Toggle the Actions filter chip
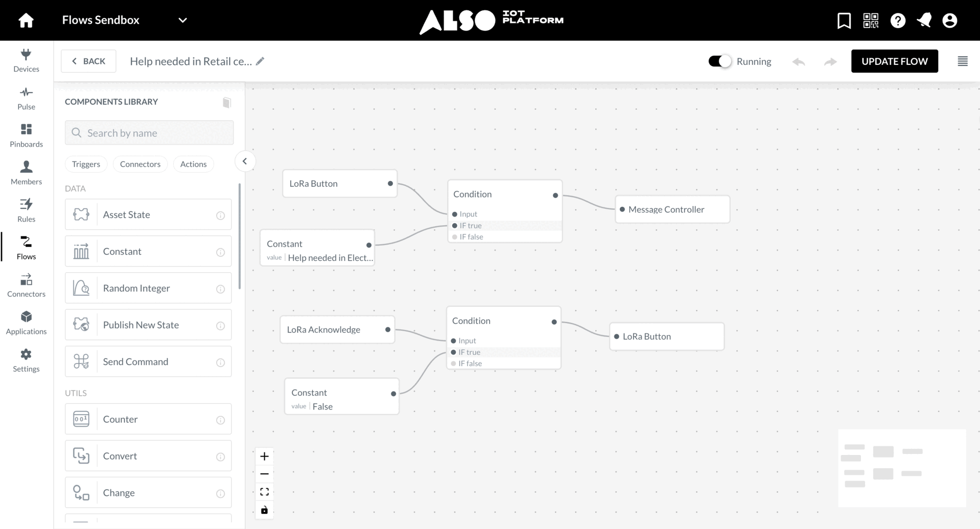 193,164
